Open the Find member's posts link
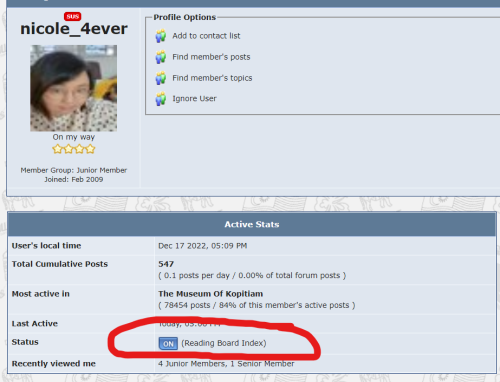500x382 pixels. 211,57
